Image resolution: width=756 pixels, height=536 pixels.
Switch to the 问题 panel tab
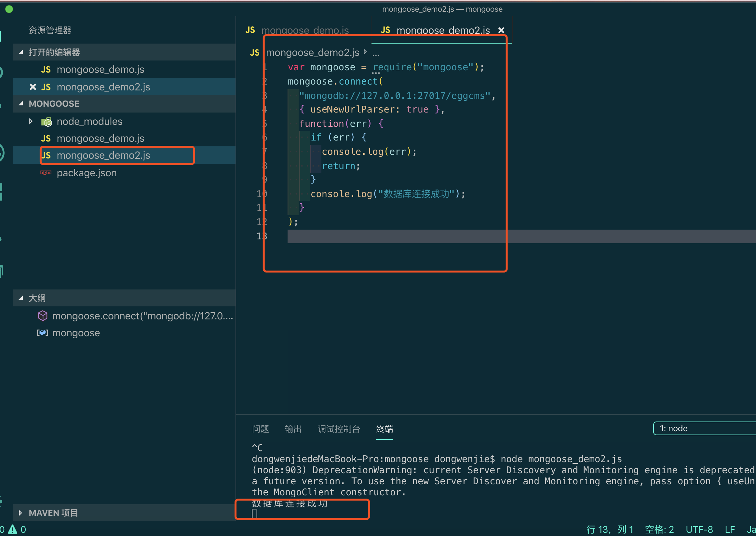coord(260,429)
